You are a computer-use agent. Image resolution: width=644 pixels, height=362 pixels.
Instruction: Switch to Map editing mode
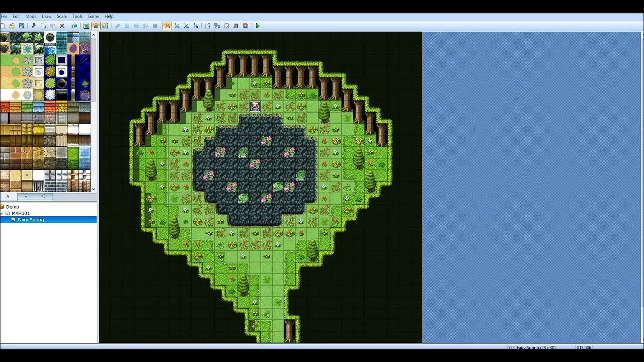click(x=86, y=26)
